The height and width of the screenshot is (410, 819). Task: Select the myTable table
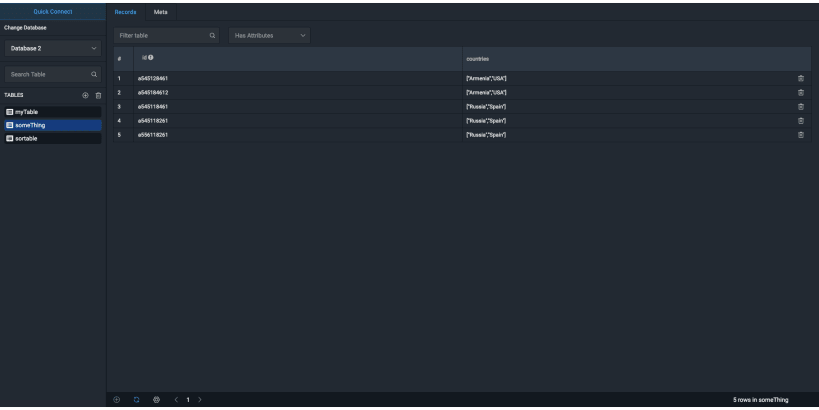click(x=53, y=112)
